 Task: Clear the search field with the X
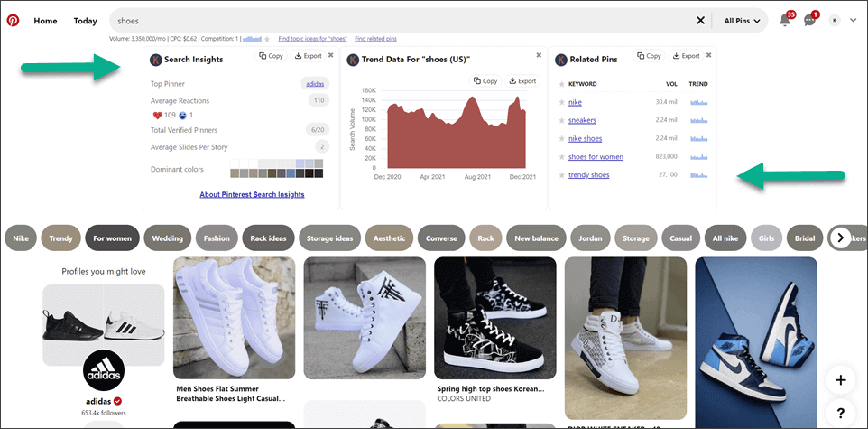click(x=700, y=21)
